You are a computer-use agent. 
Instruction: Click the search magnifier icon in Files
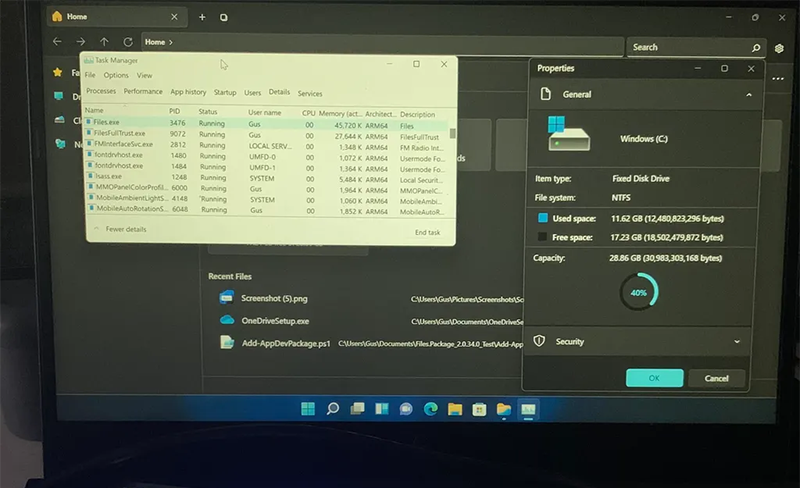(x=756, y=48)
